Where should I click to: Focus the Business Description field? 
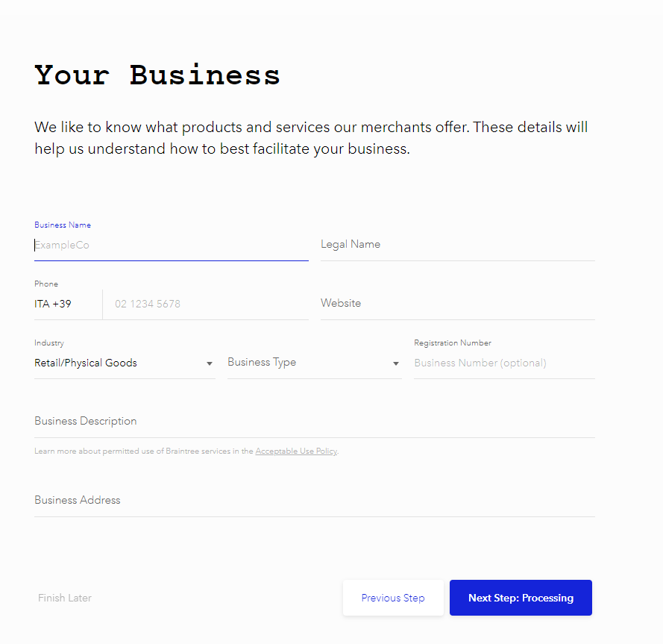(x=314, y=422)
